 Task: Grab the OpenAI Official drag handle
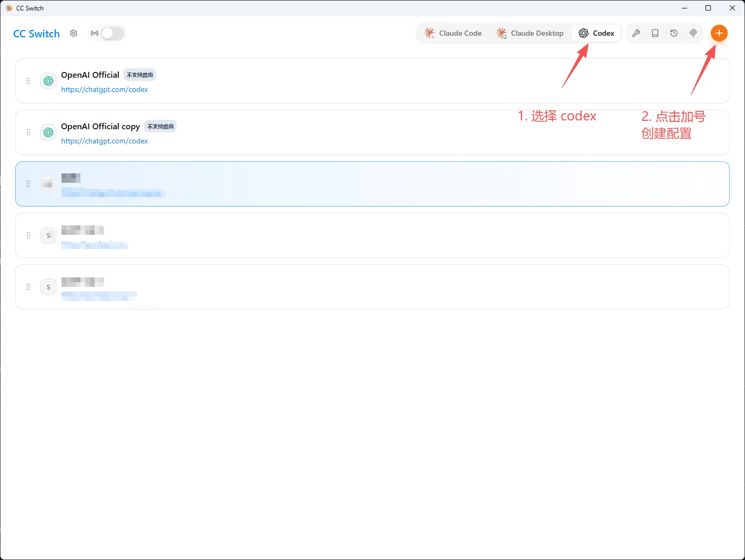(x=28, y=81)
